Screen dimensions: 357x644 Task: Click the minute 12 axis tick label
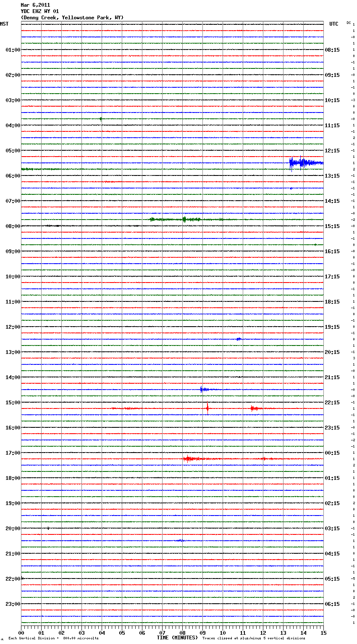263,633
